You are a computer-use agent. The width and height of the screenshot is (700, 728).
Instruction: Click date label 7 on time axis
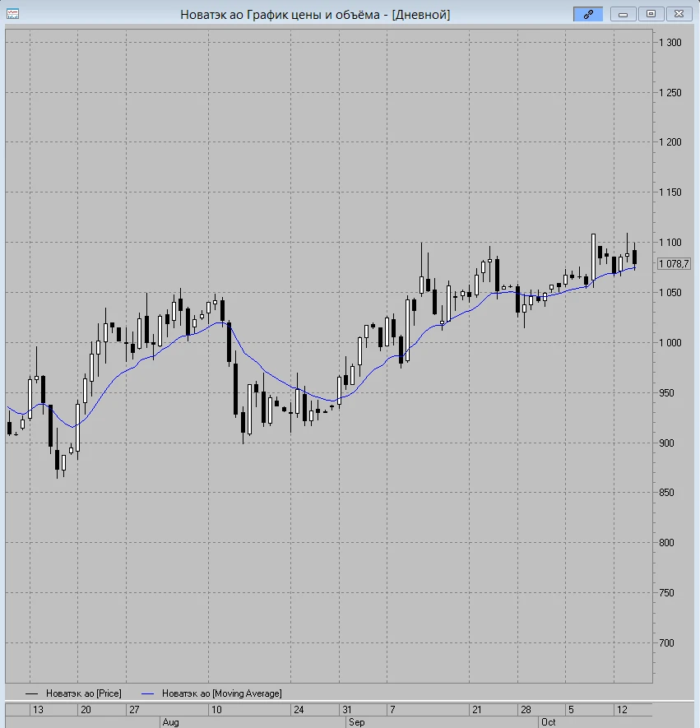click(x=392, y=710)
